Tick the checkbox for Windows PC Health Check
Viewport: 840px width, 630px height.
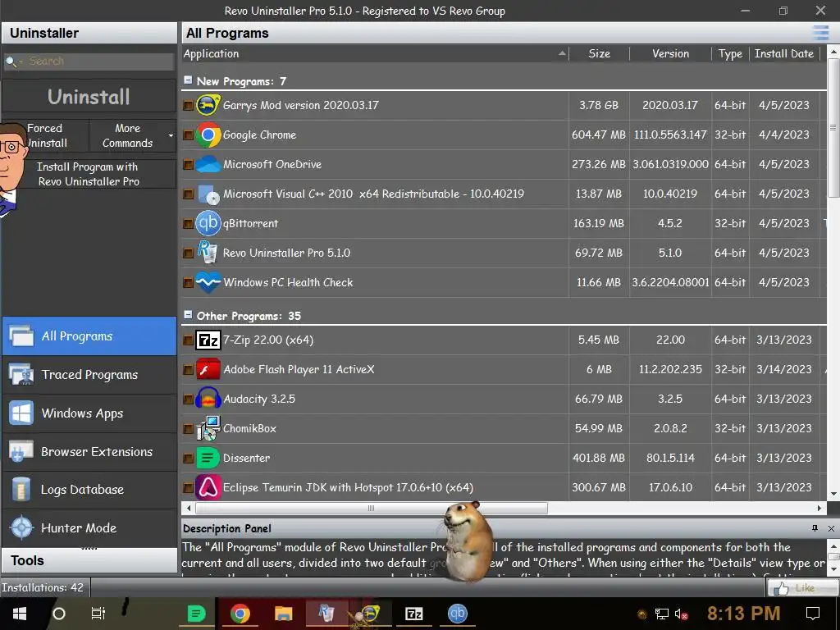tap(188, 282)
